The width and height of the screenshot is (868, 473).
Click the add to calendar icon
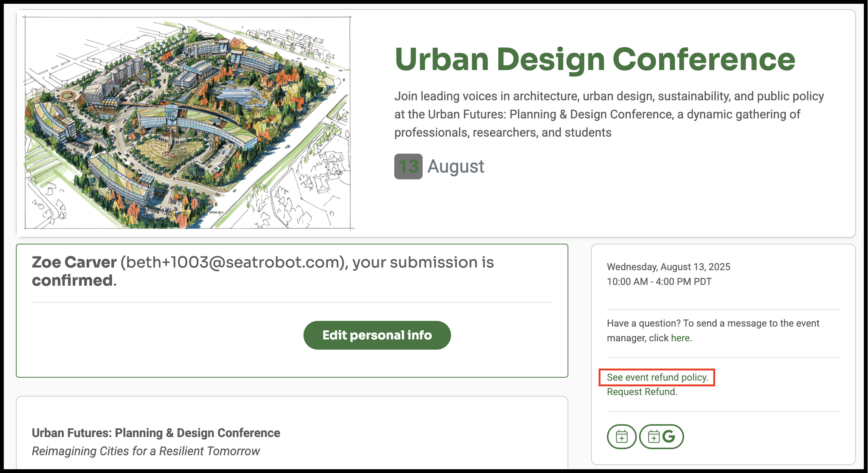[621, 436]
